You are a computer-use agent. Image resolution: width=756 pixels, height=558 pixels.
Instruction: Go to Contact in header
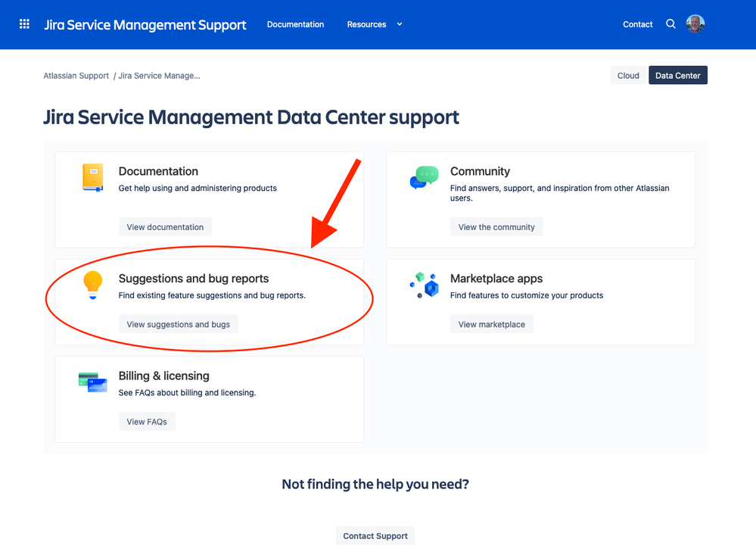[x=637, y=24]
